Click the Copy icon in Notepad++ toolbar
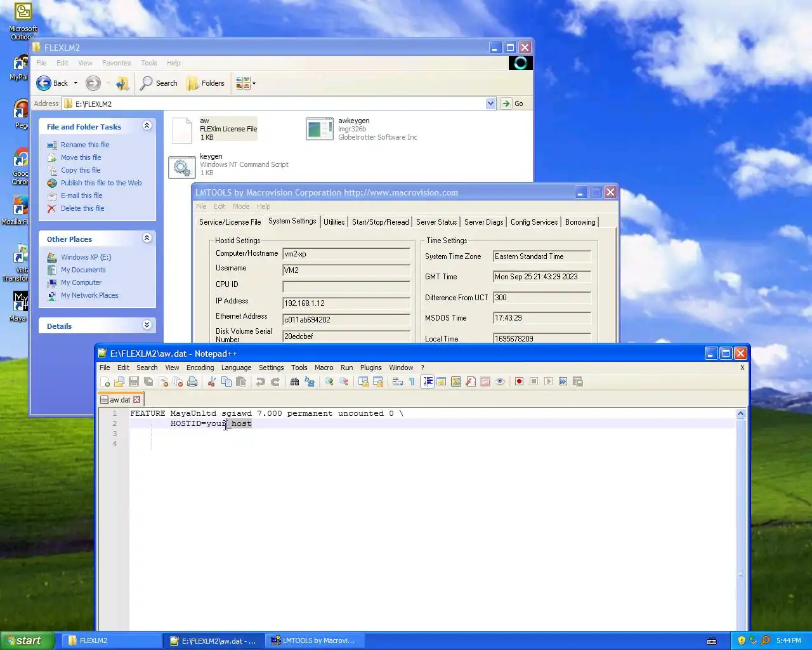The image size is (812, 650). tap(226, 381)
